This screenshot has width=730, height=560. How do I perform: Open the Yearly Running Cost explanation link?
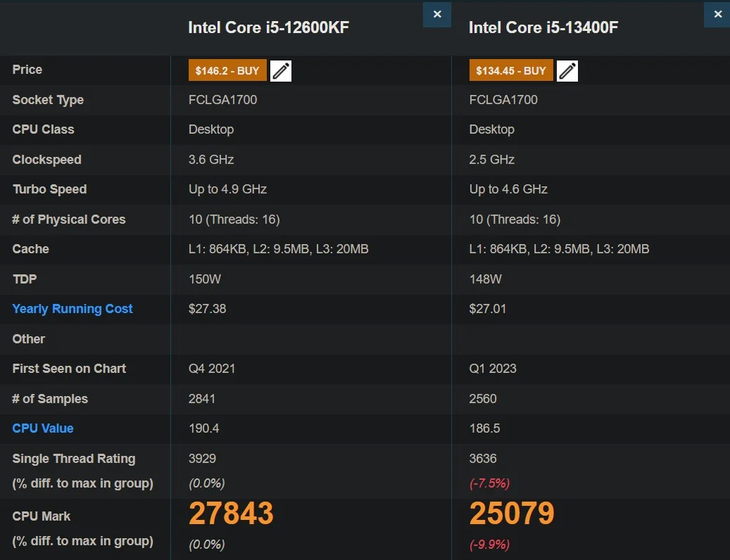[x=72, y=309]
